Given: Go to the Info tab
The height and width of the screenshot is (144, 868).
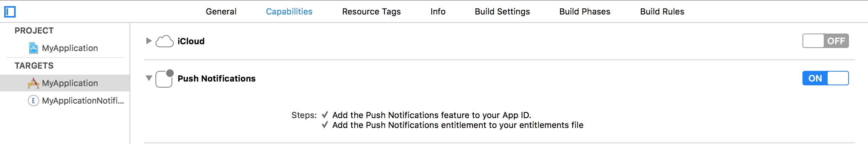Looking at the screenshot, I should point(438,11).
